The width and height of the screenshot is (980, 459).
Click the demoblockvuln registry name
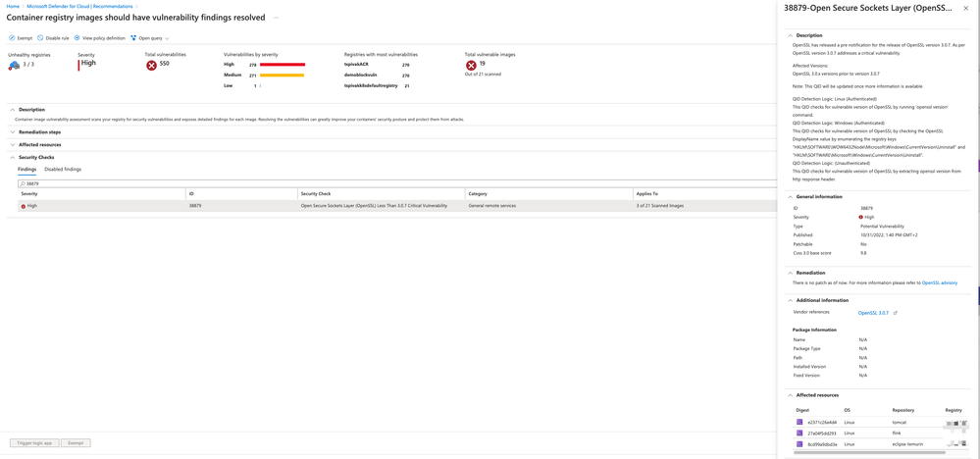click(x=360, y=75)
